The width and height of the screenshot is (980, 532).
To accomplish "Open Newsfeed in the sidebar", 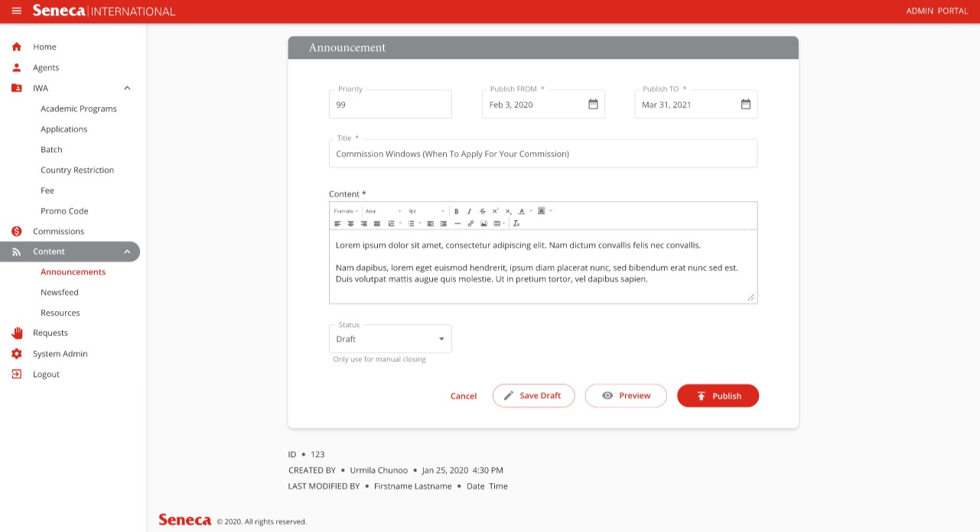I will [x=60, y=292].
